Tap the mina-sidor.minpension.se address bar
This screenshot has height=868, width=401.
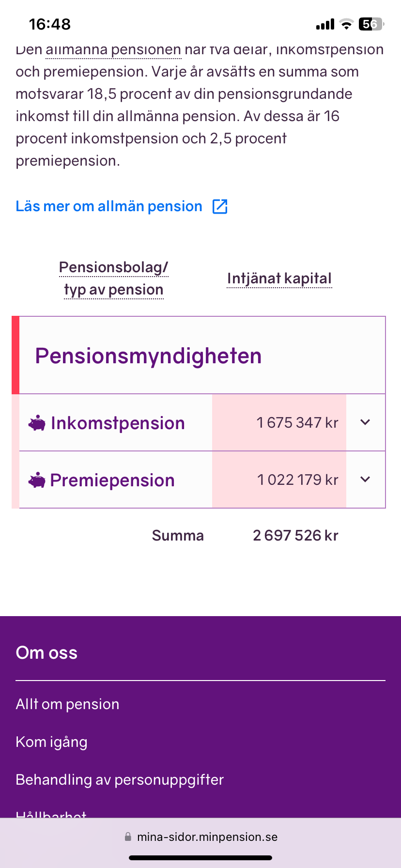[207, 837]
